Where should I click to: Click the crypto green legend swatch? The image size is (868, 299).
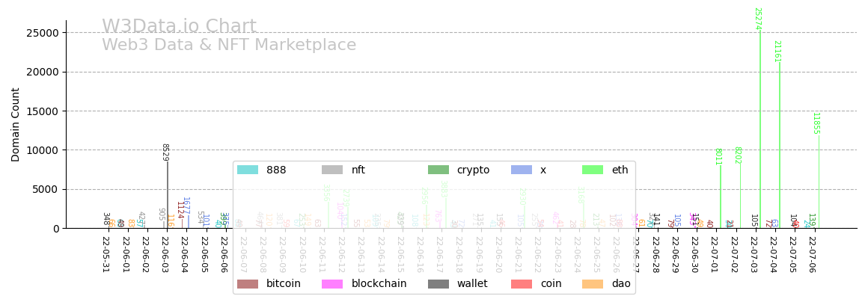(438, 170)
